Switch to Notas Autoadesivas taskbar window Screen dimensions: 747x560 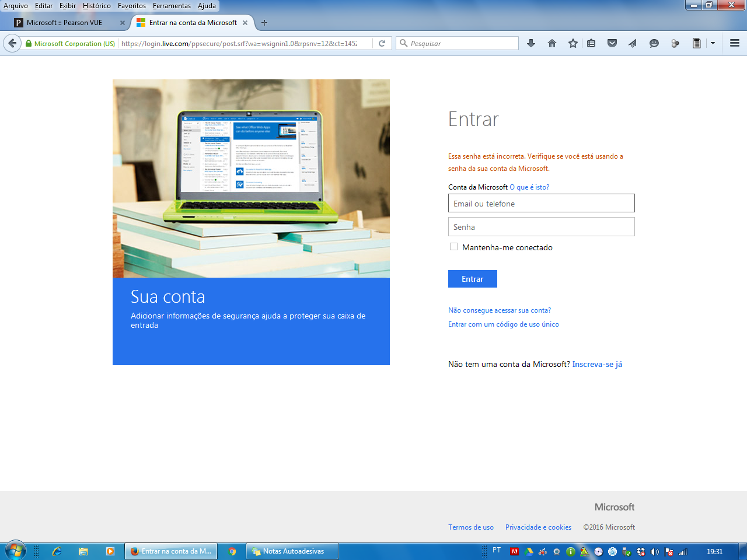click(x=293, y=551)
